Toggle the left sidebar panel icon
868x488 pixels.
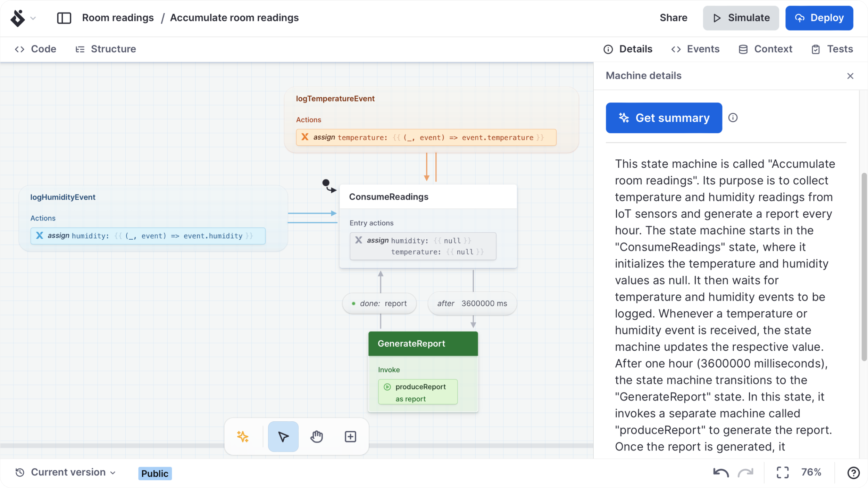(64, 18)
